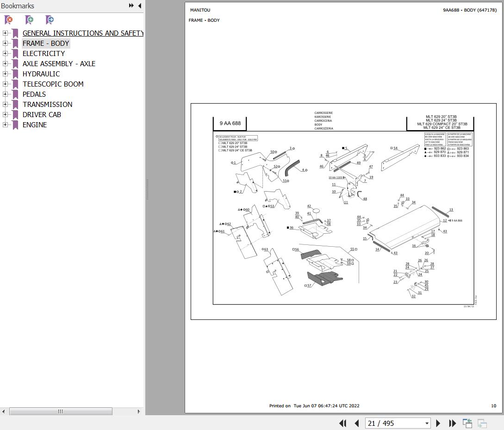Image resolution: width=504 pixels, height=430 pixels.
Task: Open the page number dropdown arrow
Action: pyautogui.click(x=427, y=424)
